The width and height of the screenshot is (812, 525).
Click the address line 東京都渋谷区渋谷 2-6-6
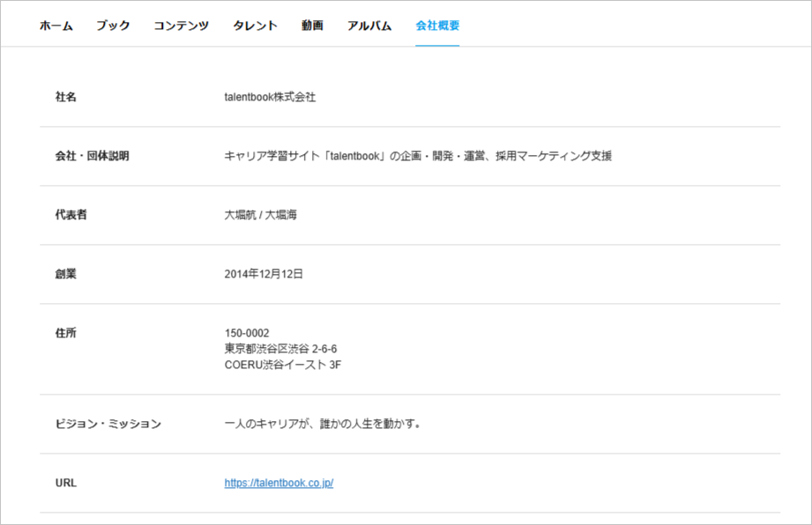click(280, 349)
